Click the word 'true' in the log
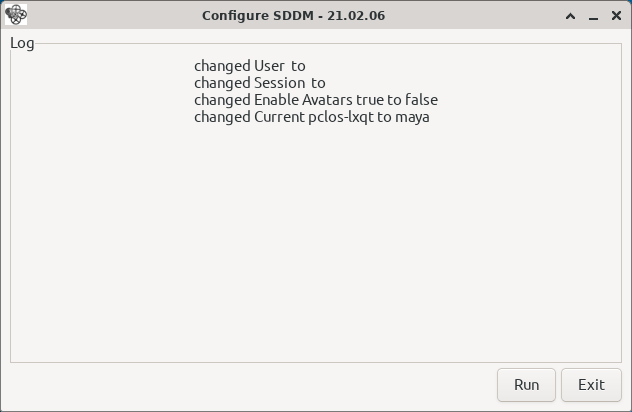Viewport: 632px width, 412px height. [x=370, y=100]
